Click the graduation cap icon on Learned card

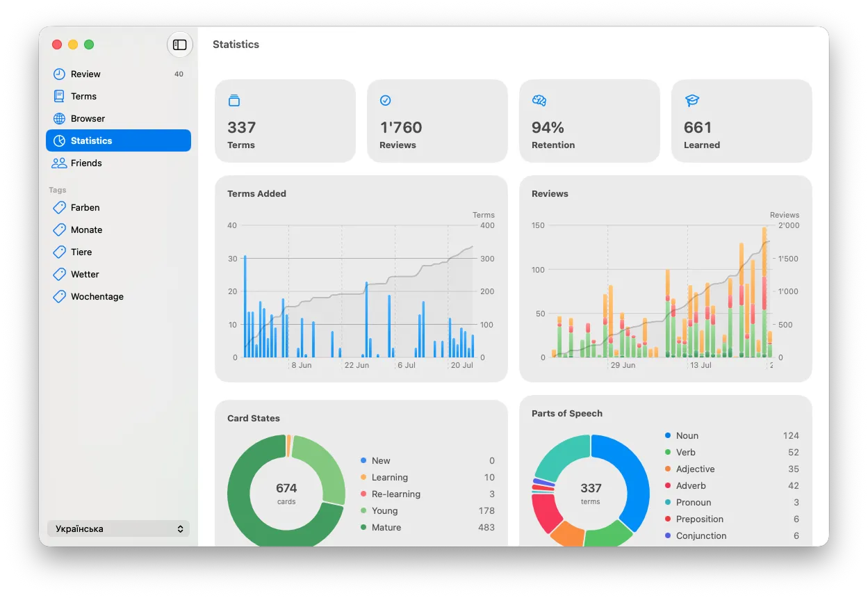coord(692,101)
